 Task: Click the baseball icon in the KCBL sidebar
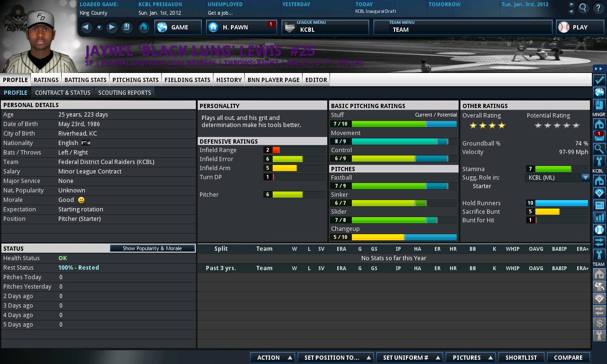[x=599, y=228]
